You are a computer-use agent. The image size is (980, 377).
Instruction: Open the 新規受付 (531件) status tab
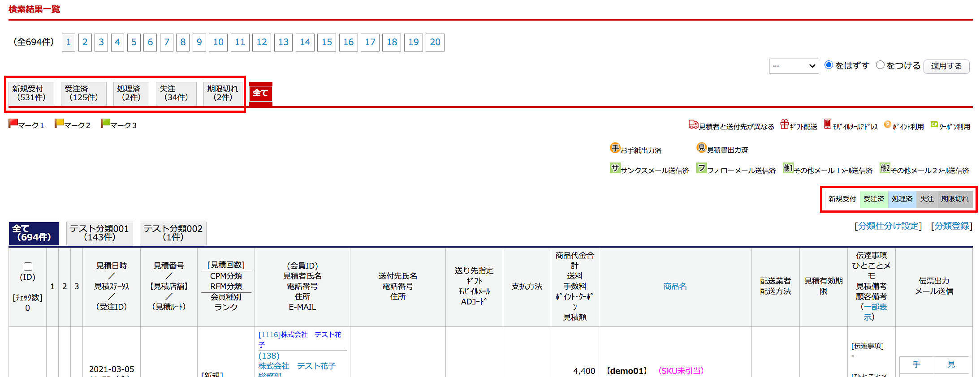pyautogui.click(x=31, y=93)
